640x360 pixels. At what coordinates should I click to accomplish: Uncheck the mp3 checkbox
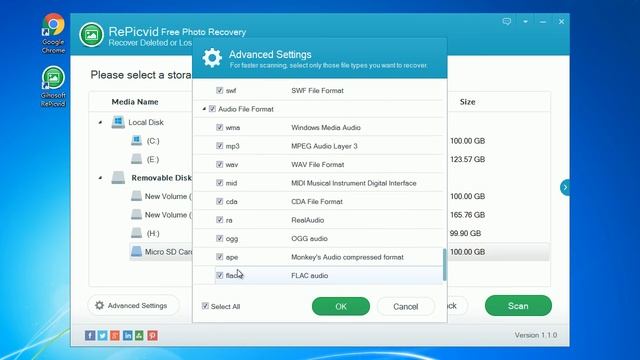220,146
